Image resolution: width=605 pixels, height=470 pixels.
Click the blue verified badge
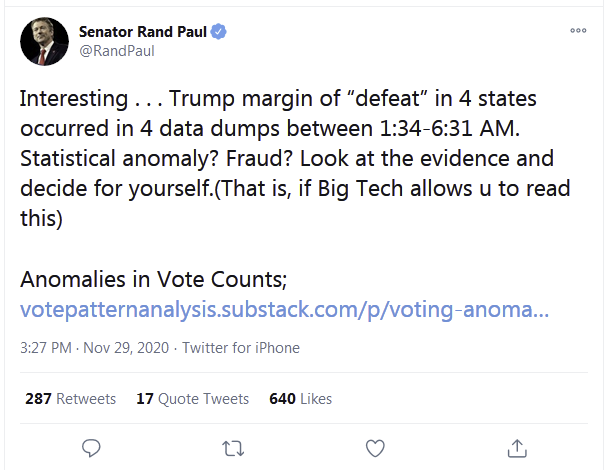218,32
